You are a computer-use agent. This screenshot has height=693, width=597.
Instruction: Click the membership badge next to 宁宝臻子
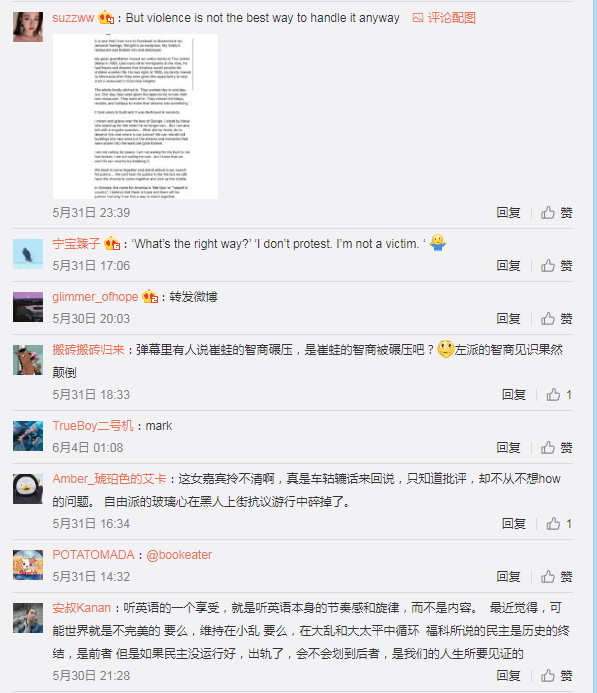coord(112,244)
